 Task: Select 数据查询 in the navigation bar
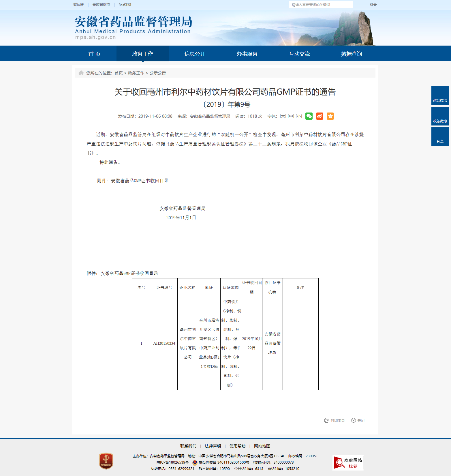351,54
